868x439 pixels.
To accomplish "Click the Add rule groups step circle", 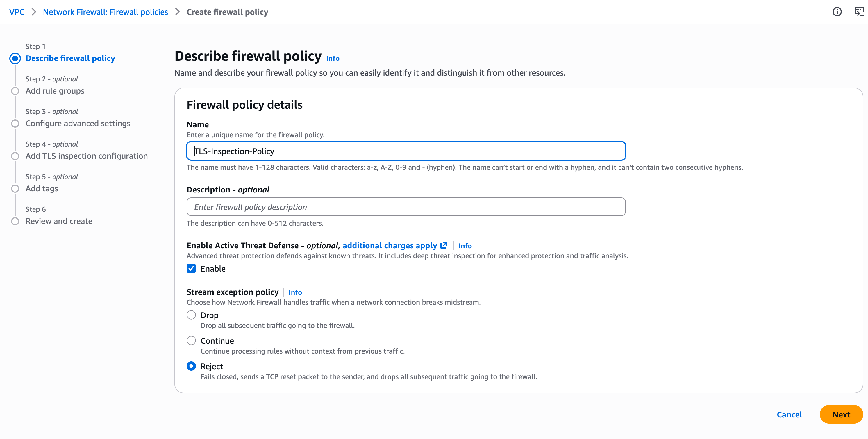I will point(15,91).
